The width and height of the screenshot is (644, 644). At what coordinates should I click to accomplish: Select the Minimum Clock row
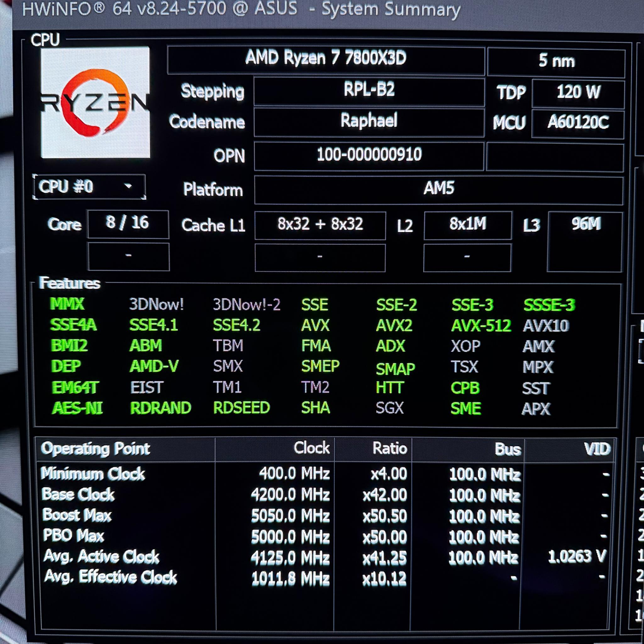pos(325,474)
